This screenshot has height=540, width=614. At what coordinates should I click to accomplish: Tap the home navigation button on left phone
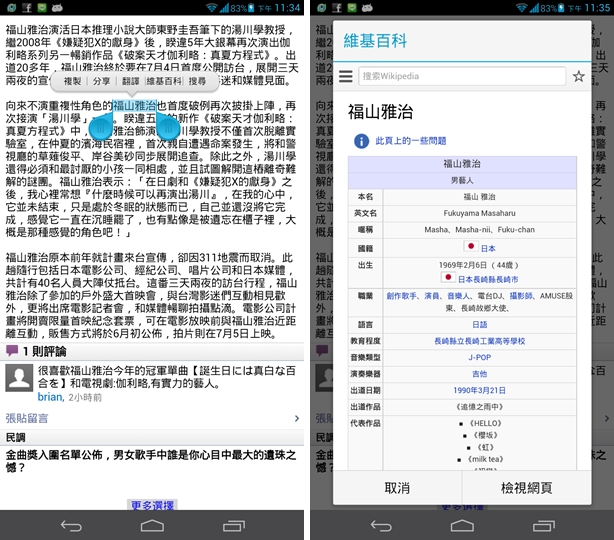[152, 526]
